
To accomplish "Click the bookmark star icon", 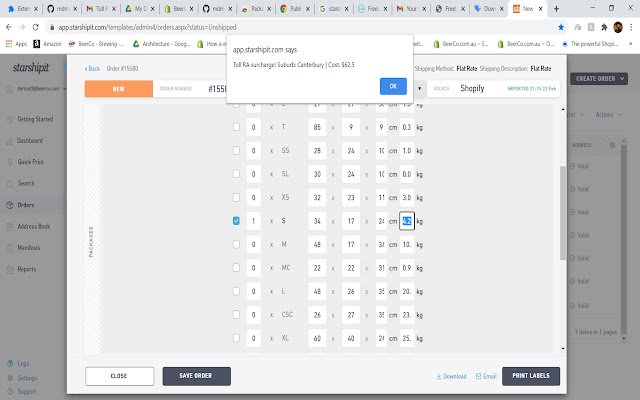I will point(561,27).
